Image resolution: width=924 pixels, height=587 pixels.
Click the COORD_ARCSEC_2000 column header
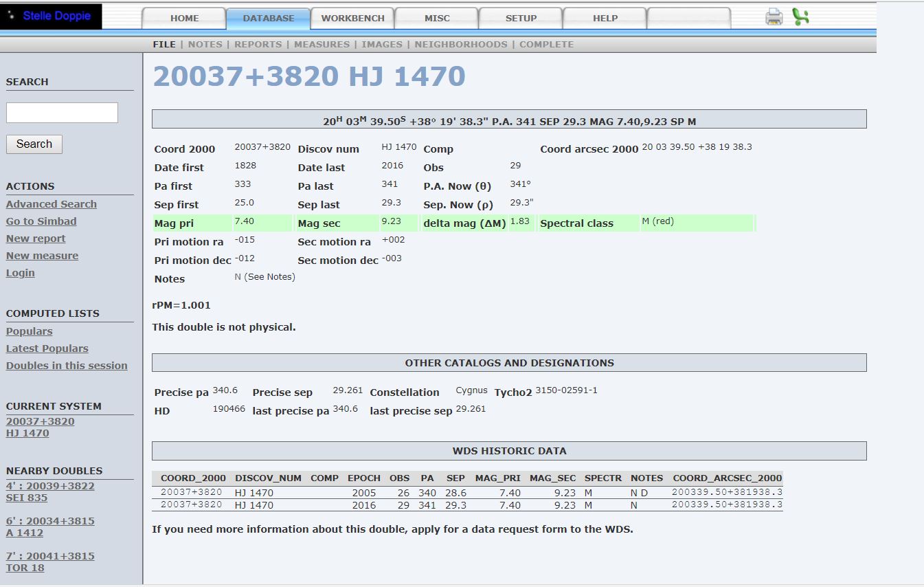pyautogui.click(x=728, y=478)
